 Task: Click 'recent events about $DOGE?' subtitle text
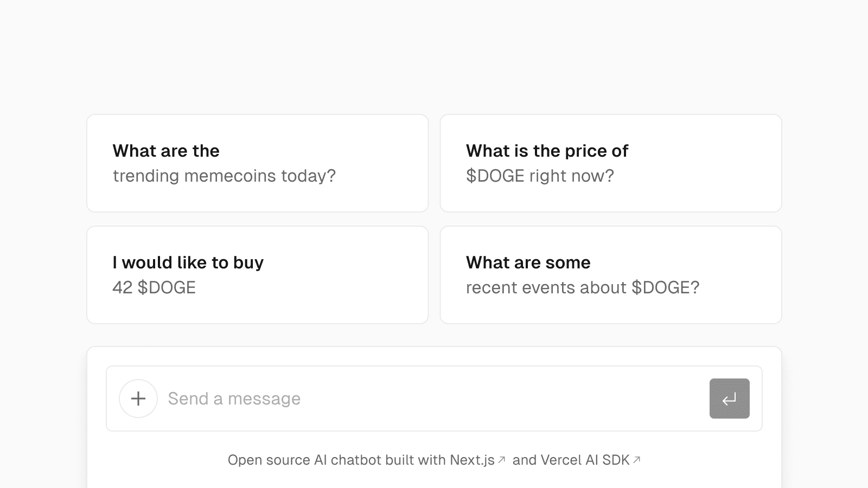[583, 287]
